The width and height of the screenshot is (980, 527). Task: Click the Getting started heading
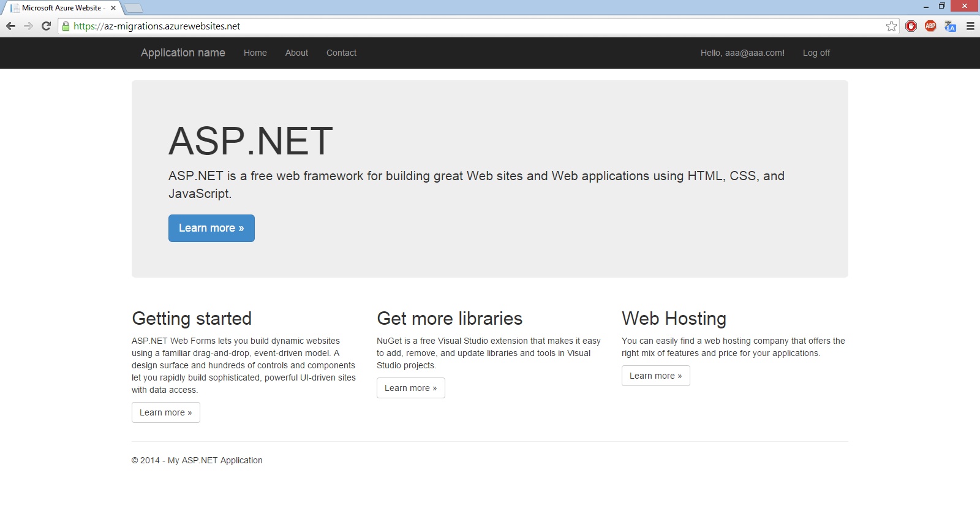[x=192, y=319]
